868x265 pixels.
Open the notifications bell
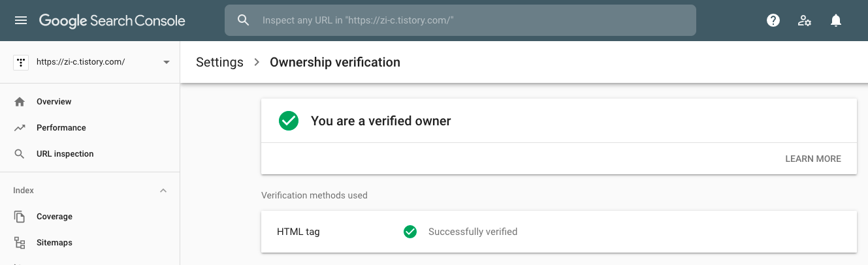coord(836,20)
